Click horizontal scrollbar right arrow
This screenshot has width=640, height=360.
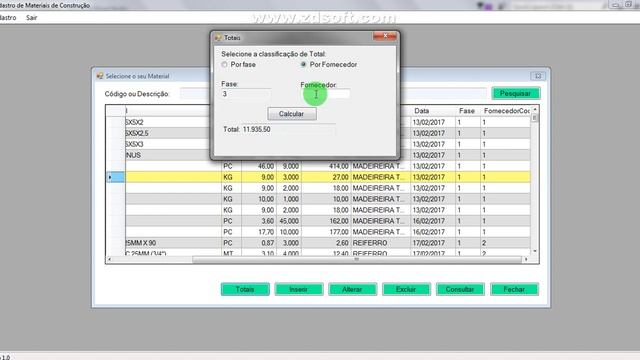(x=526, y=259)
